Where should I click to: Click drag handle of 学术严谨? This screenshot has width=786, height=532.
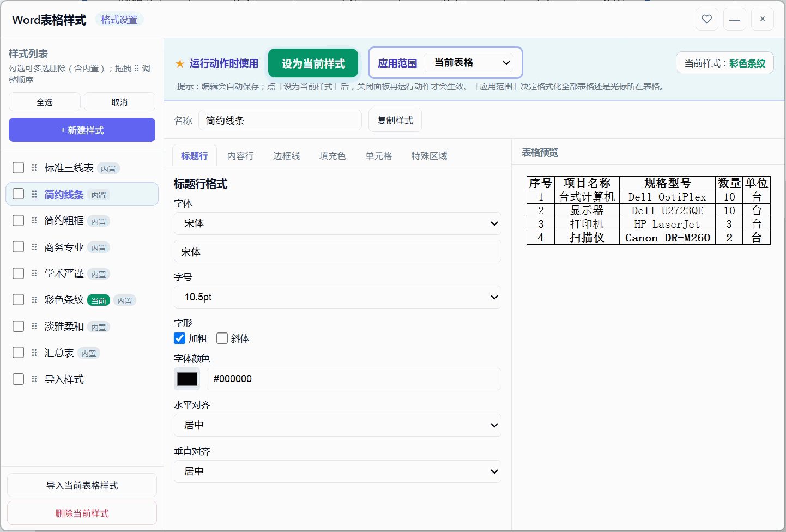point(34,274)
